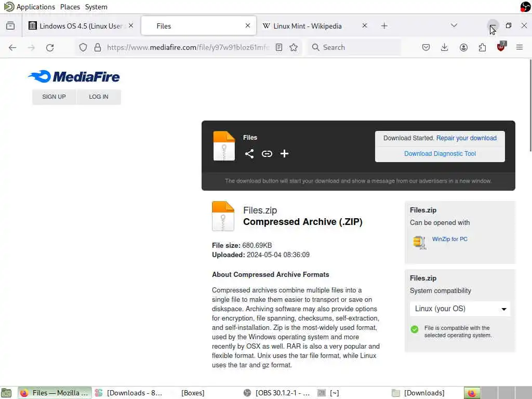
Task: Switch to OBS 30.1.2-1 taskbar window
Action: pos(278,393)
